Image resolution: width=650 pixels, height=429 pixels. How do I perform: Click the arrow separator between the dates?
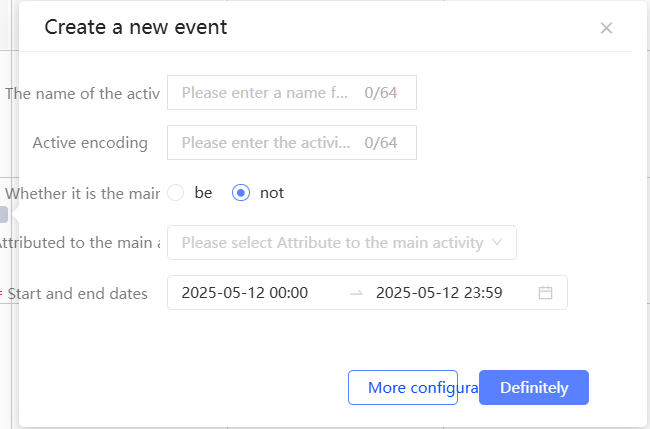click(357, 293)
